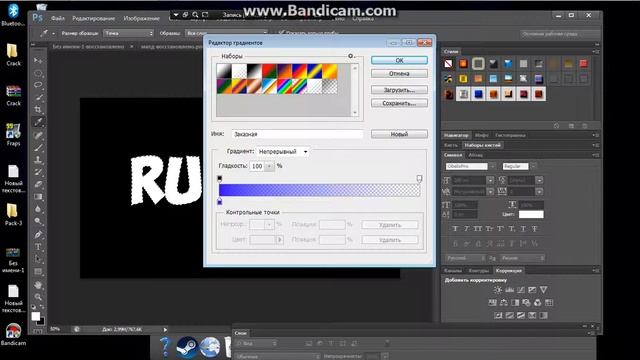This screenshot has height=360, width=640.
Task: Toggle Superscript in Character panel
Action: pos(500,229)
